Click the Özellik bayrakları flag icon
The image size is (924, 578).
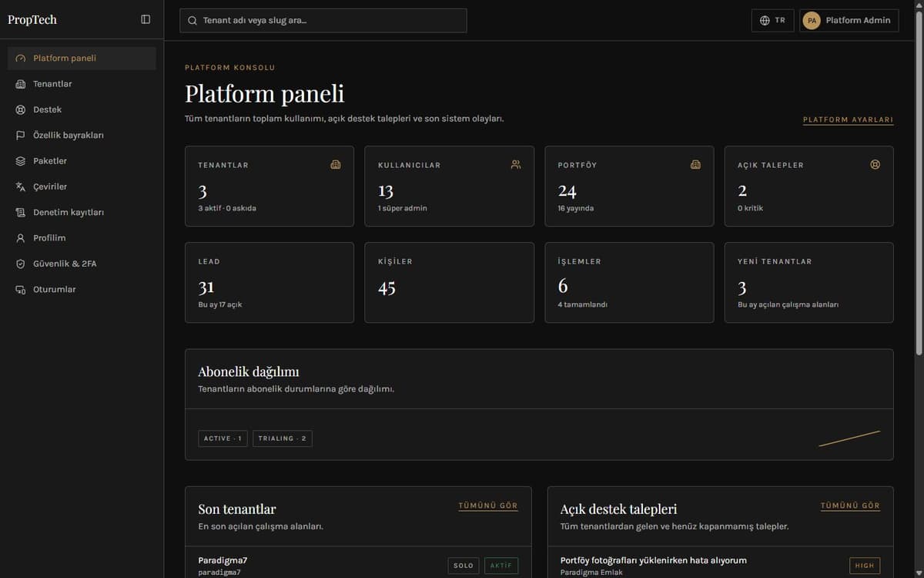point(21,136)
